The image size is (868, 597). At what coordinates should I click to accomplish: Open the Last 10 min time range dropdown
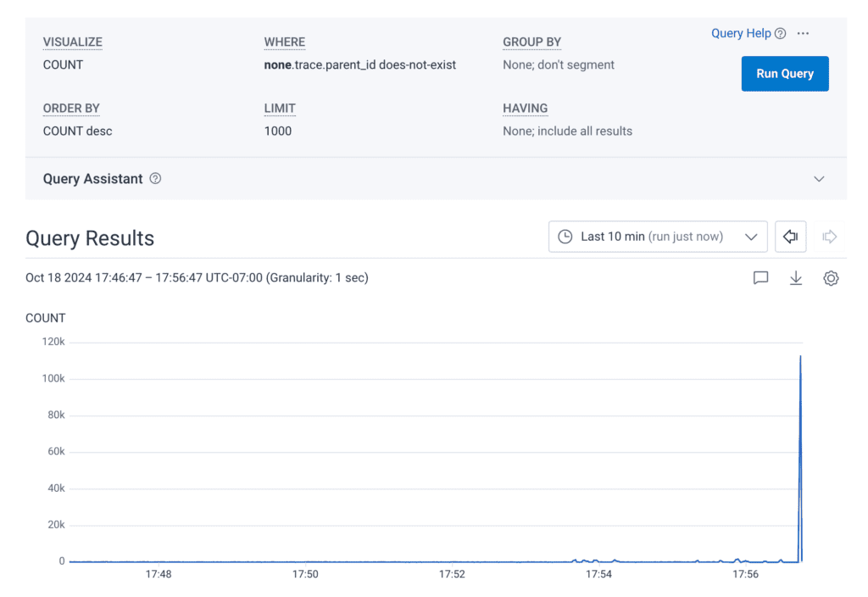pos(658,237)
